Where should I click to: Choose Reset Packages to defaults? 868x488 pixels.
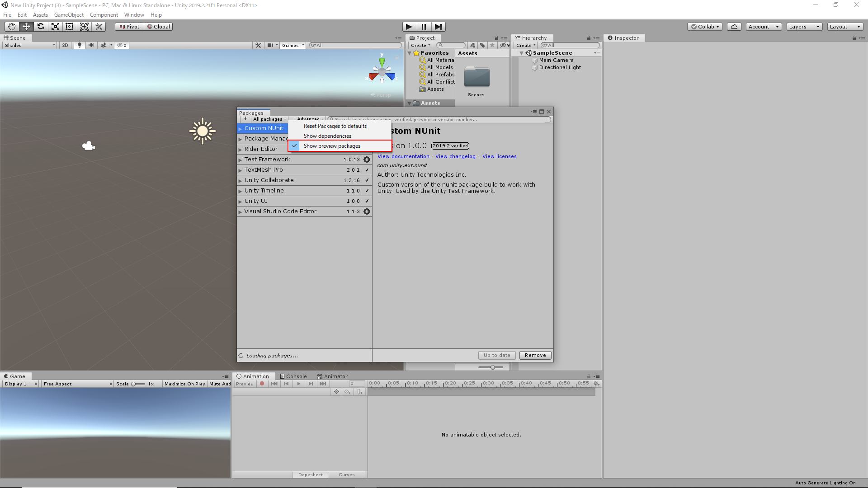pos(340,126)
